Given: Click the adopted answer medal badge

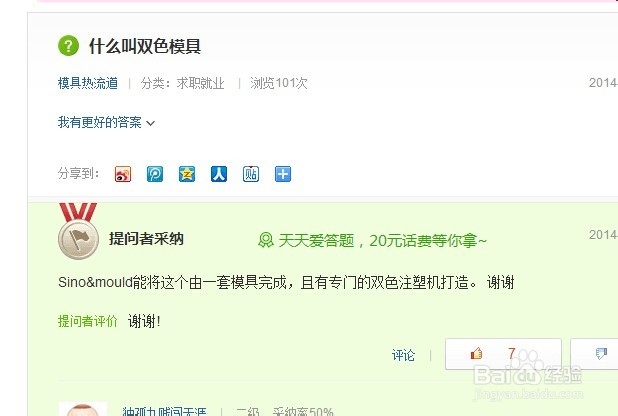Looking at the screenshot, I should [78, 231].
